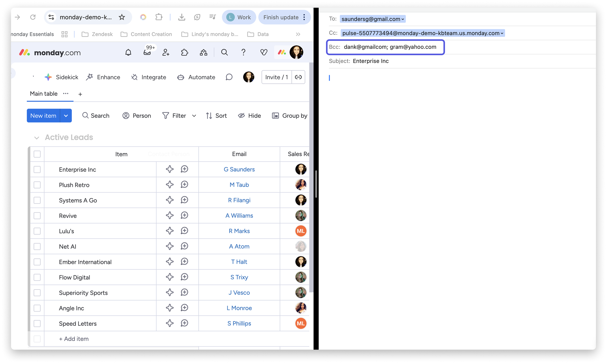Click the copy board link icon
Image resolution: width=607 pixels, height=364 pixels.
point(298,77)
